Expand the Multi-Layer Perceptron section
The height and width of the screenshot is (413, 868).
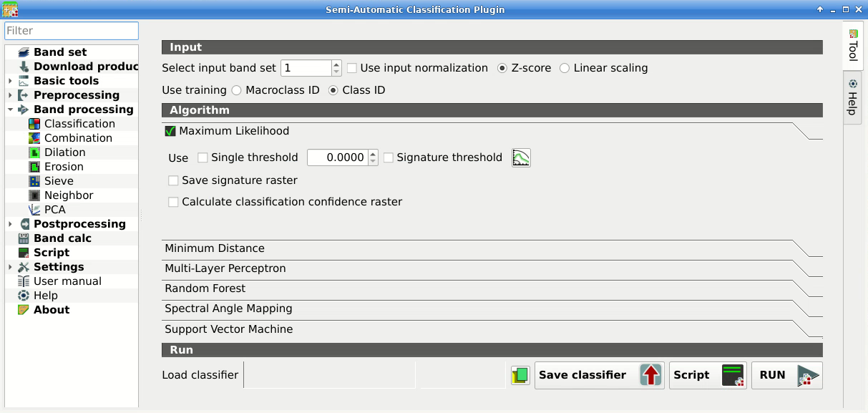(492, 268)
